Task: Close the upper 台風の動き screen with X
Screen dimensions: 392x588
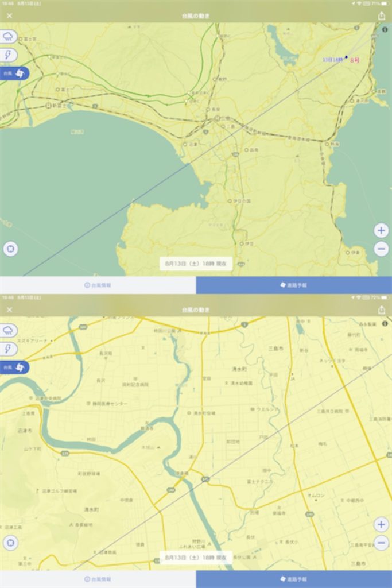Action: [9, 16]
